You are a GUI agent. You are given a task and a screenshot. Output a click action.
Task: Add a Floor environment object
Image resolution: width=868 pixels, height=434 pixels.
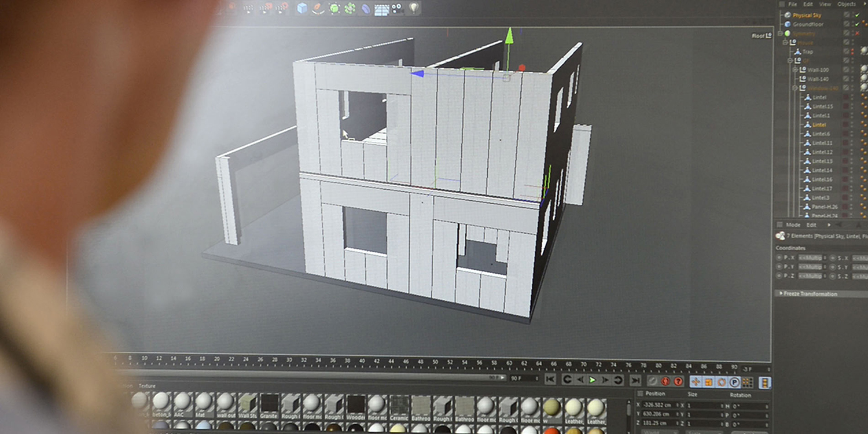(x=381, y=9)
